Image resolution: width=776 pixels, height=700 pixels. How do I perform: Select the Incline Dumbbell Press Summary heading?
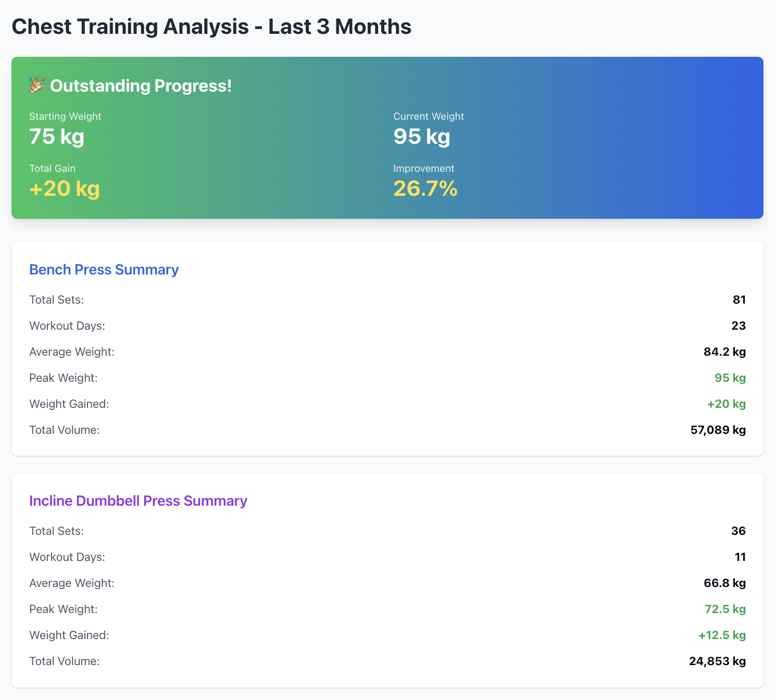pyautogui.click(x=138, y=501)
